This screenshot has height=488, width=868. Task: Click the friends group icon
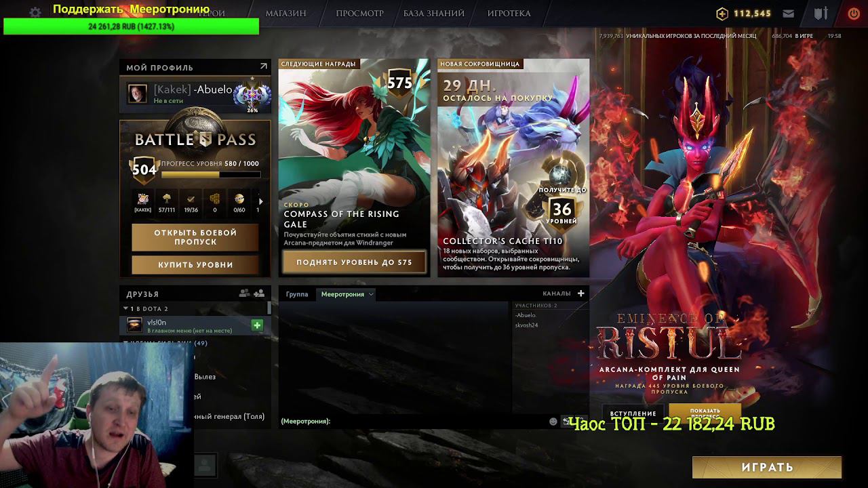pos(244,293)
